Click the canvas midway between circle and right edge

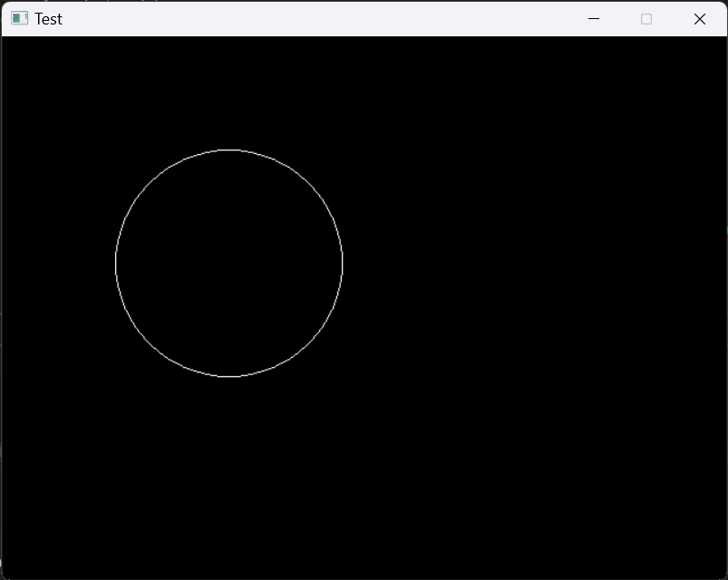(535, 262)
